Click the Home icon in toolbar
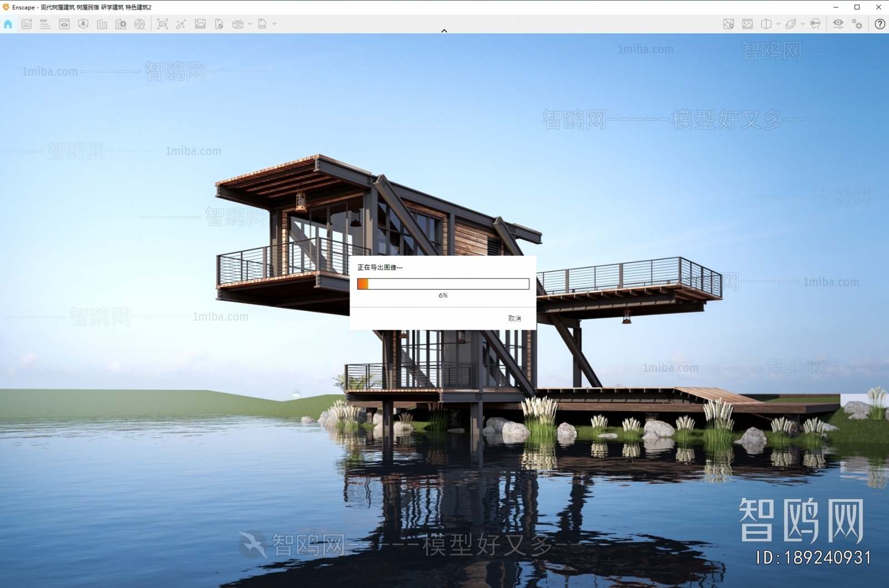The height and width of the screenshot is (588, 889). [x=8, y=24]
